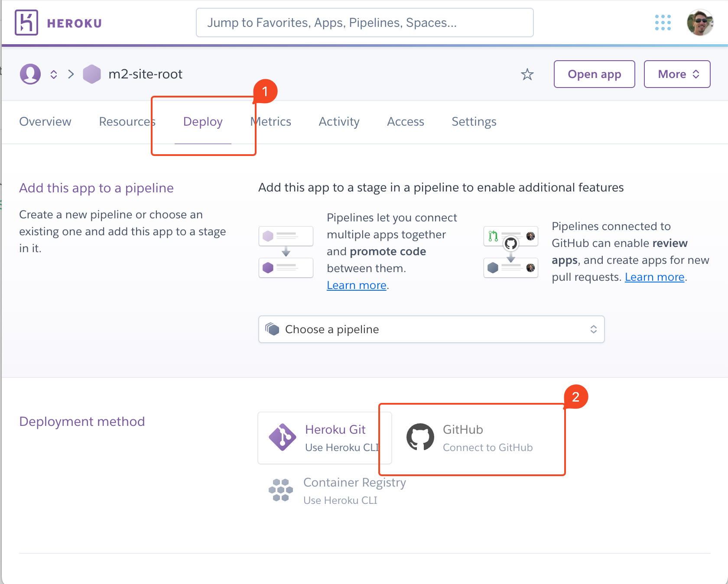Click the profile icon in the breadcrumb
The image size is (728, 584).
29,74
